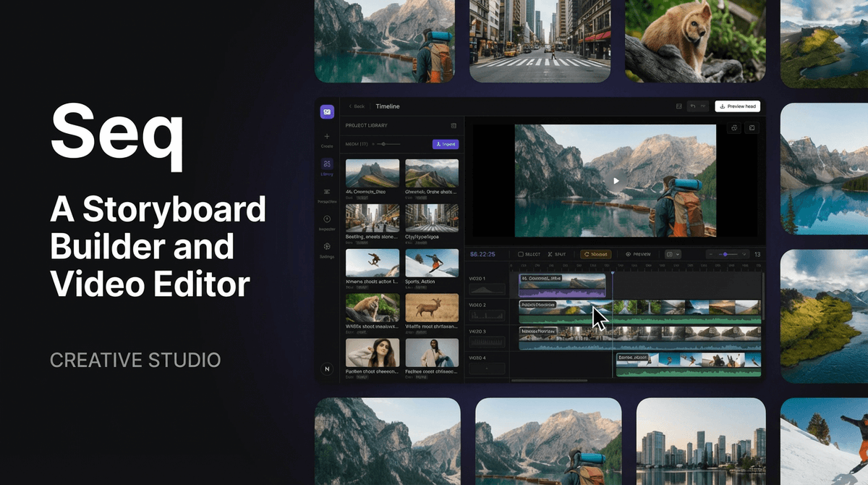Select the city clip on VIDEO 3
868x485 pixels.
click(640, 338)
